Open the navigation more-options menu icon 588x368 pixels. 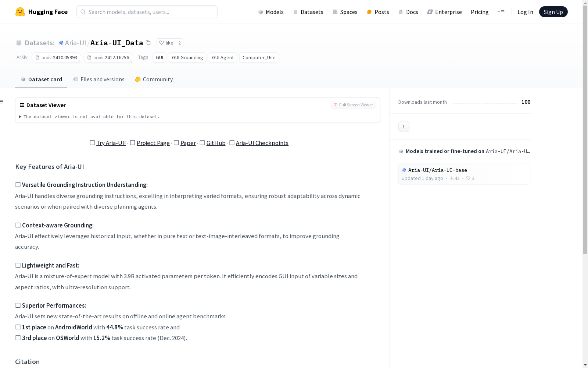(501, 12)
